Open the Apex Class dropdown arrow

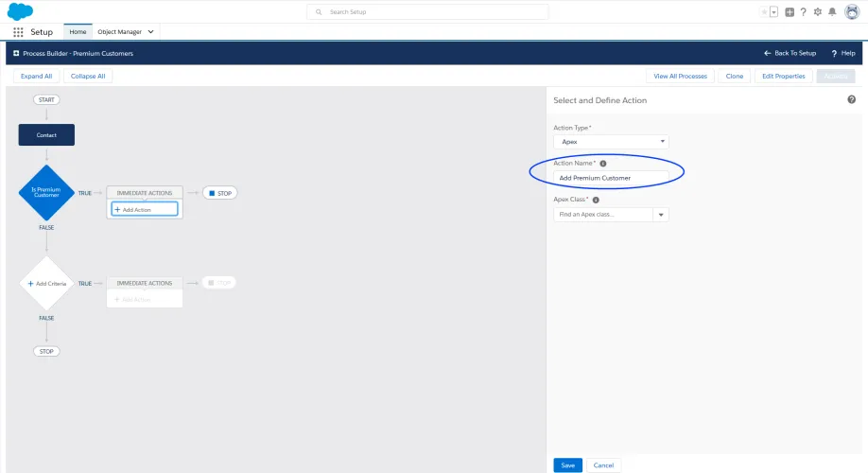661,215
